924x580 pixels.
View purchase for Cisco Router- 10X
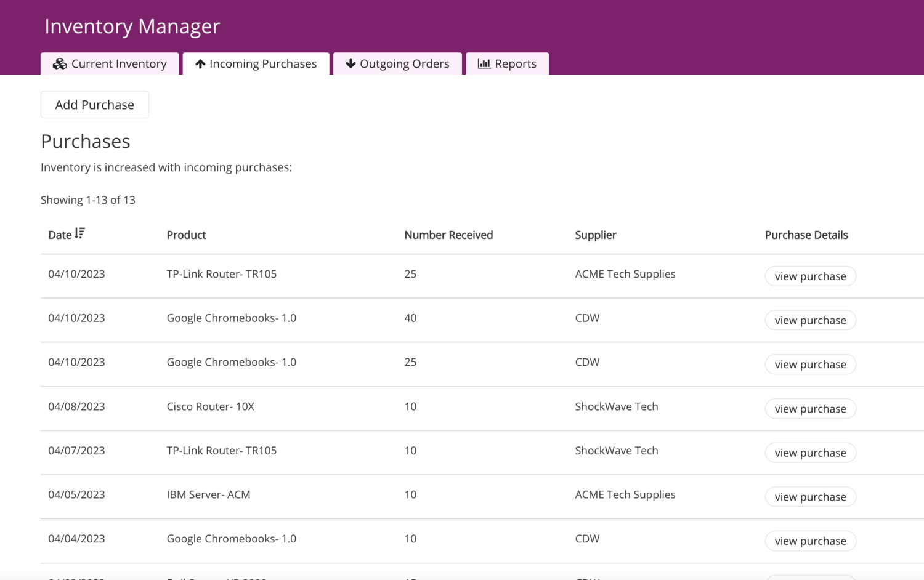(x=810, y=409)
